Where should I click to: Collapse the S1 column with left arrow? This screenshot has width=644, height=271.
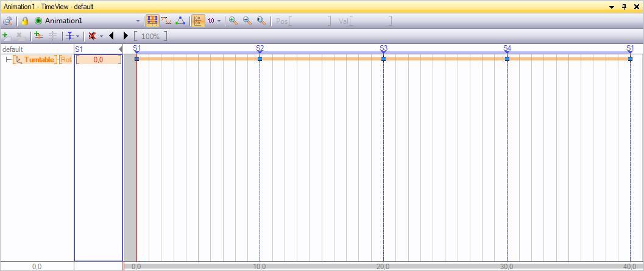tap(120, 49)
